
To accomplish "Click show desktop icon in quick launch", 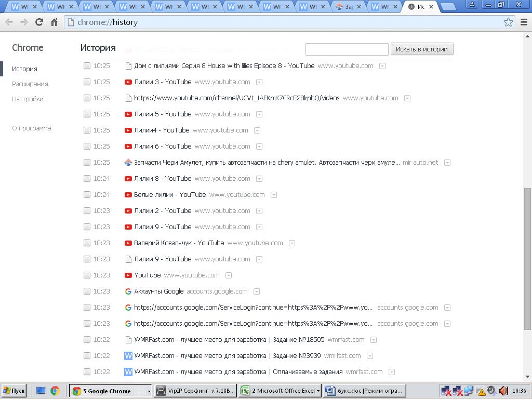I will [x=41, y=391].
